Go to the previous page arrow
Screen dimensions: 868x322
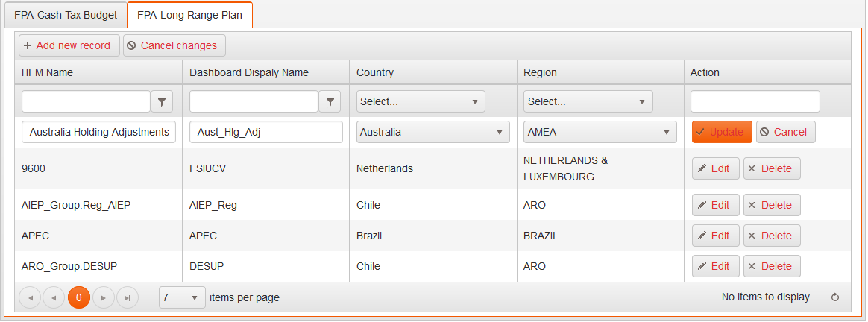point(54,298)
